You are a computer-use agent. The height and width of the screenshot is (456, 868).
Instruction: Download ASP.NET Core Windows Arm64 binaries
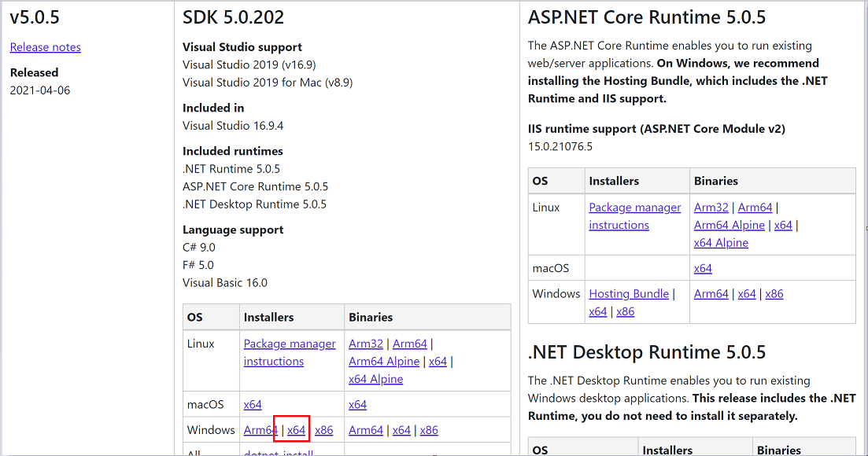coord(711,293)
